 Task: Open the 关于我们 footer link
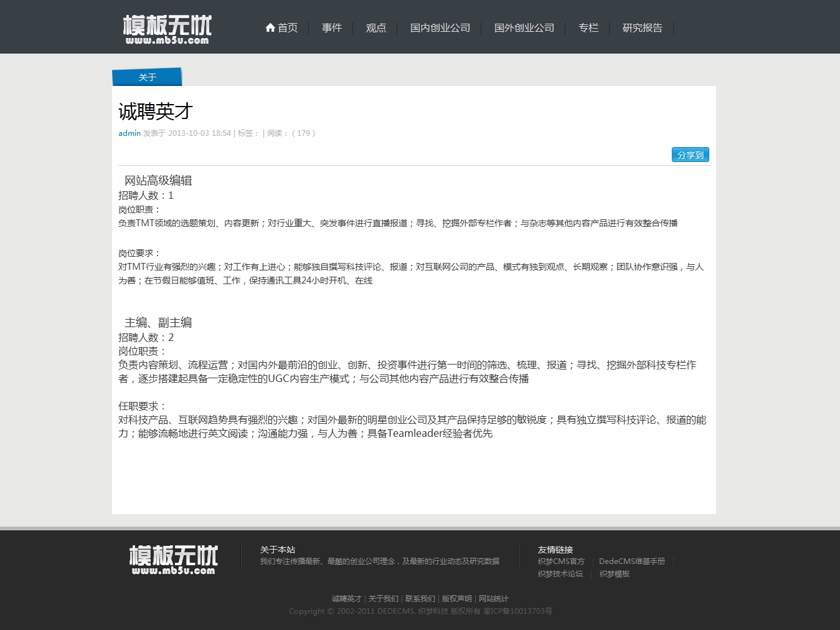[383, 599]
